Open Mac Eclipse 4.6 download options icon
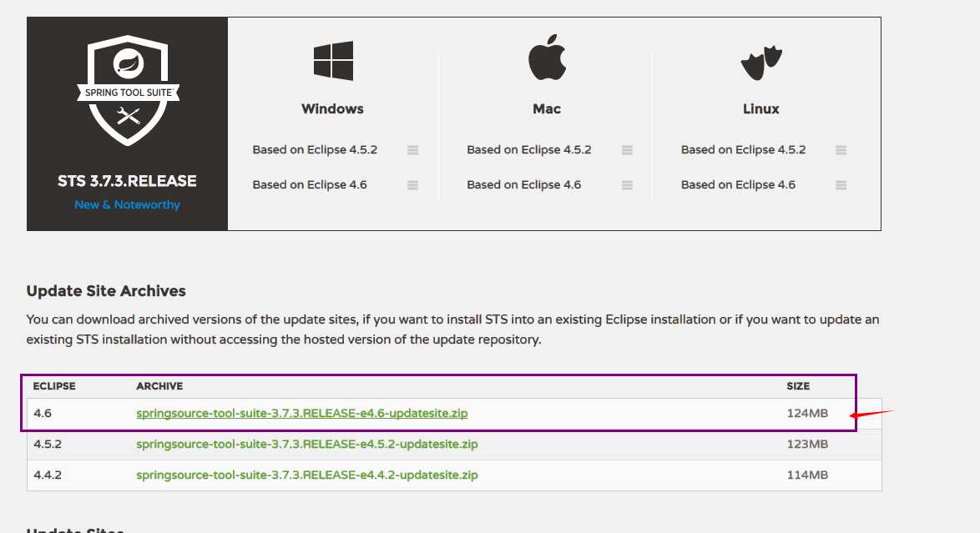 627,185
